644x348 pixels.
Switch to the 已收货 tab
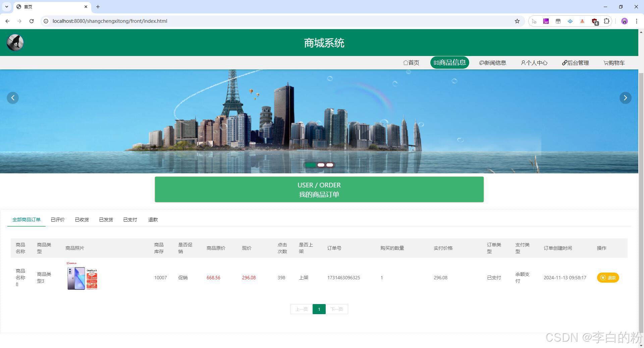click(x=82, y=220)
